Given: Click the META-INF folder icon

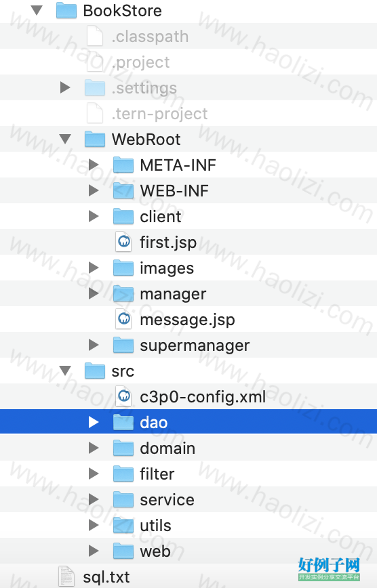Looking at the screenshot, I should tap(123, 165).
